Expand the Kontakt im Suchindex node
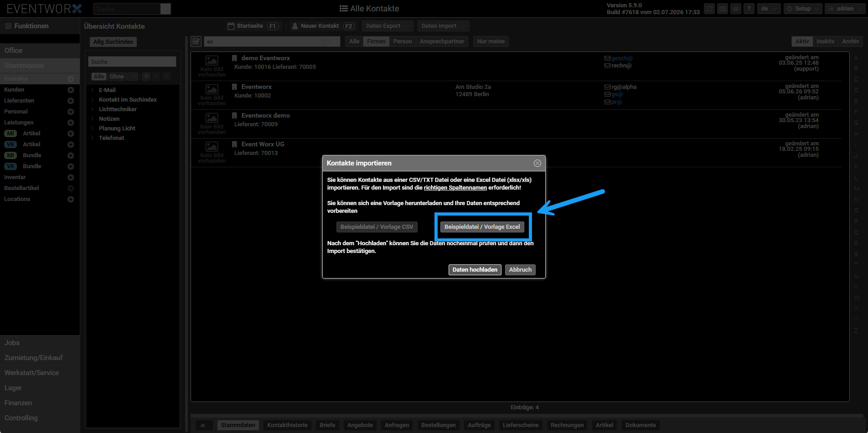868x433 pixels. click(93, 100)
